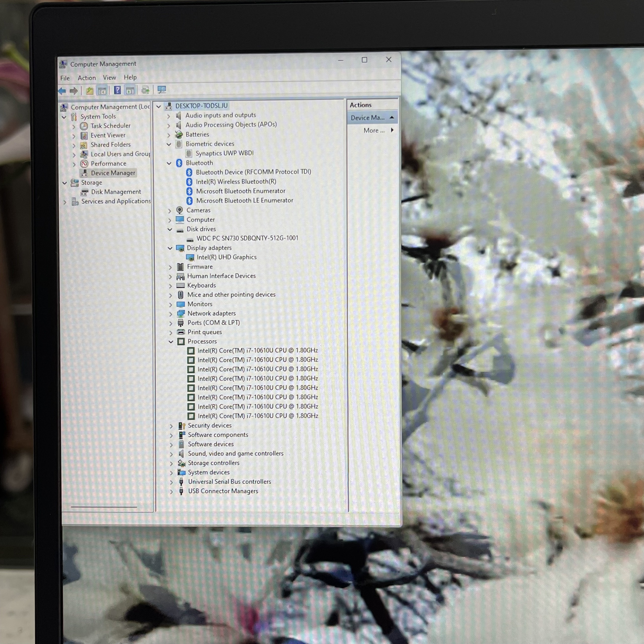Collapse the Bluetooth category
This screenshot has height=644, width=644.
pyautogui.click(x=169, y=163)
